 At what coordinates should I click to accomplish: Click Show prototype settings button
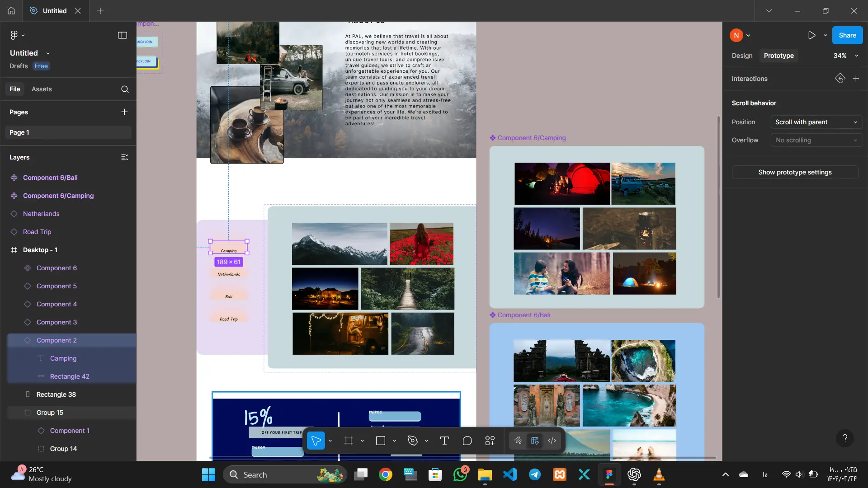pyautogui.click(x=795, y=172)
